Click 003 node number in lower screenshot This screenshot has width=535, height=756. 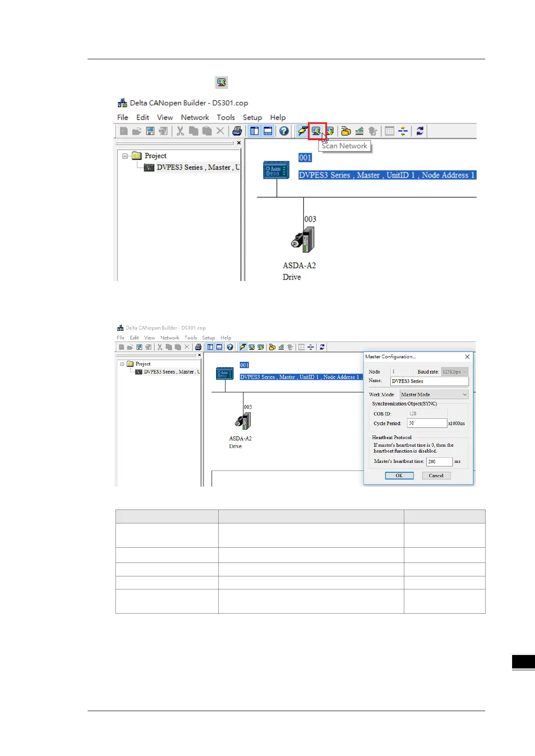pyautogui.click(x=248, y=407)
